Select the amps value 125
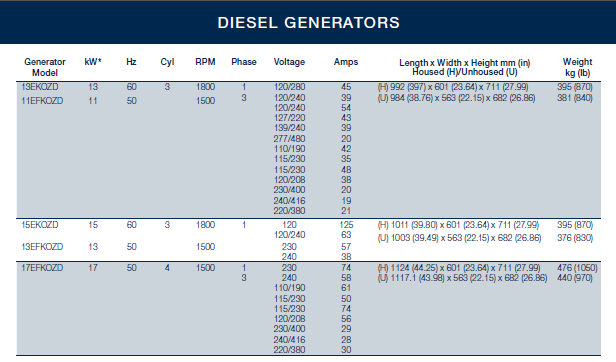 tap(346, 225)
